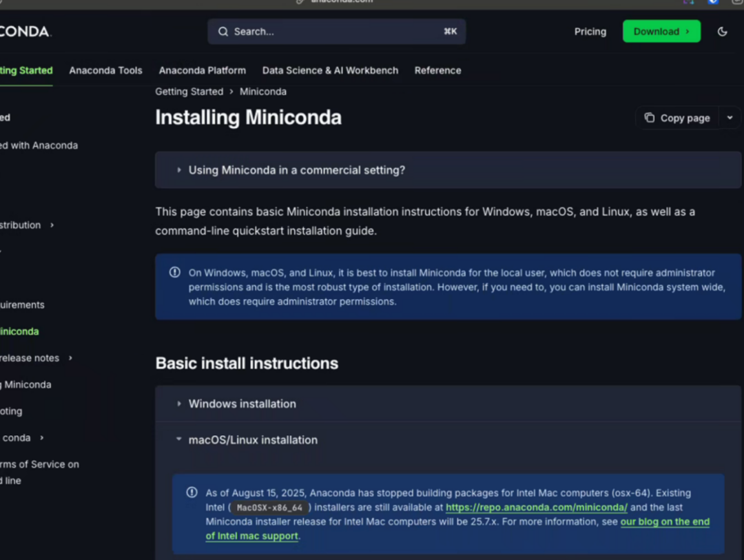The width and height of the screenshot is (744, 560).
Task: Open the Anaconda Tools tab
Action: coord(105,70)
